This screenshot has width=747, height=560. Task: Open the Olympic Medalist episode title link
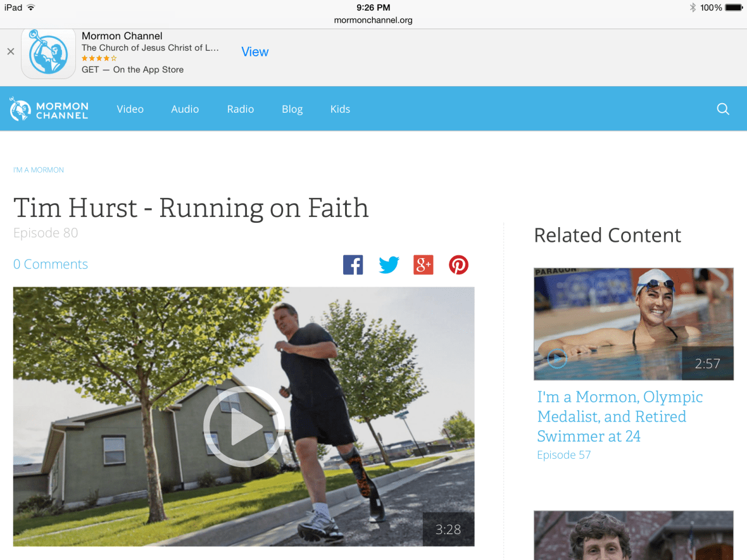coord(620,416)
